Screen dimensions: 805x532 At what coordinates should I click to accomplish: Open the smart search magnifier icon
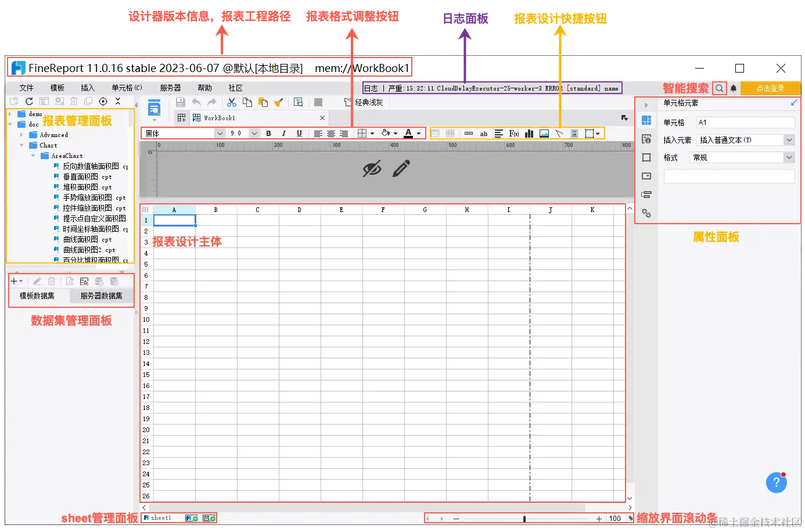pos(720,88)
